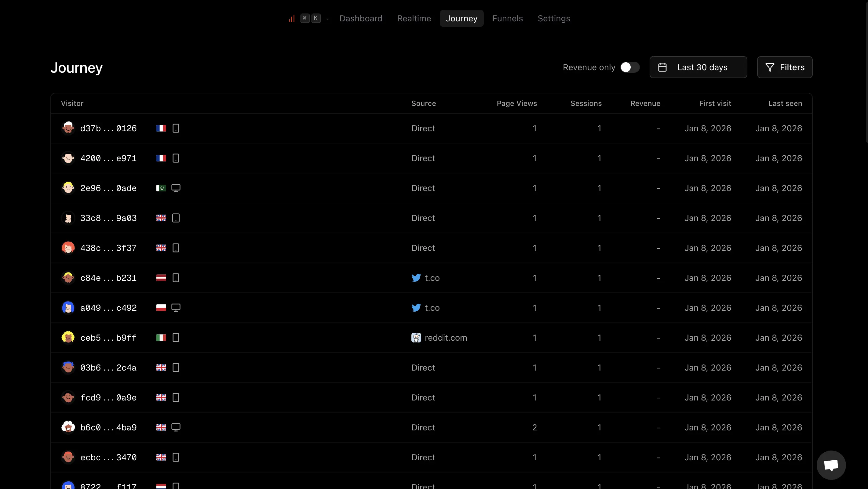
Task: Click the avatar of visitor d37b...0126
Action: [x=68, y=128]
